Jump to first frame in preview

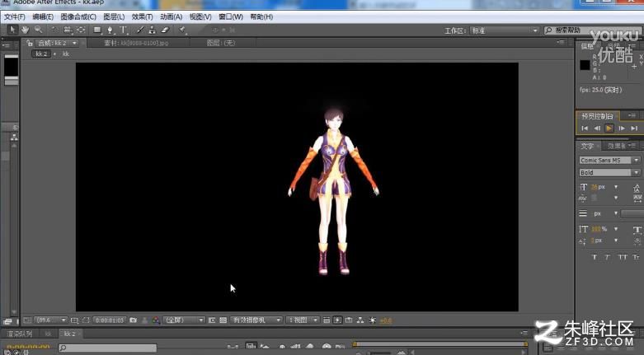585,128
